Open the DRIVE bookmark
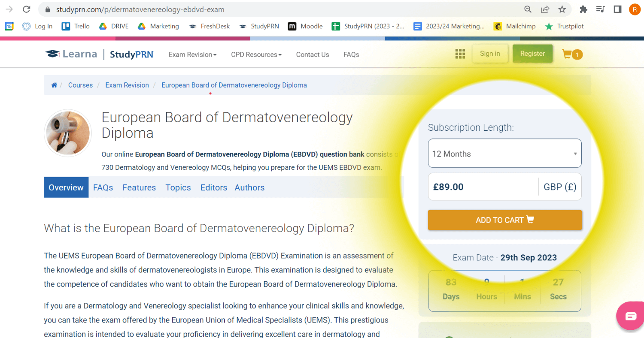The image size is (644, 338). tap(114, 26)
